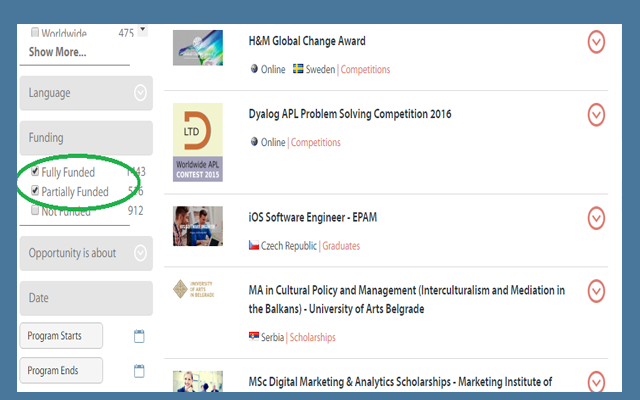Uncheck the Fully Funded checkbox
The width and height of the screenshot is (640, 400).
pyautogui.click(x=35, y=171)
